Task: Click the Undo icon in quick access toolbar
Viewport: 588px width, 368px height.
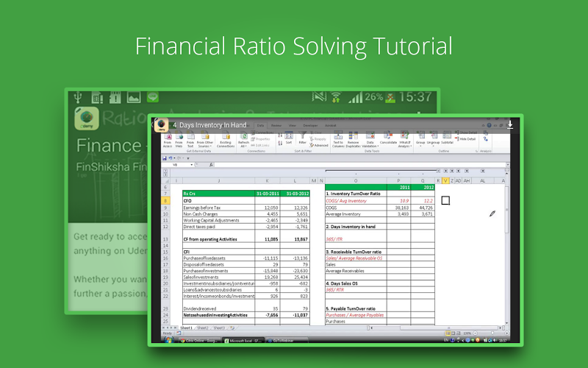Action: (171, 158)
